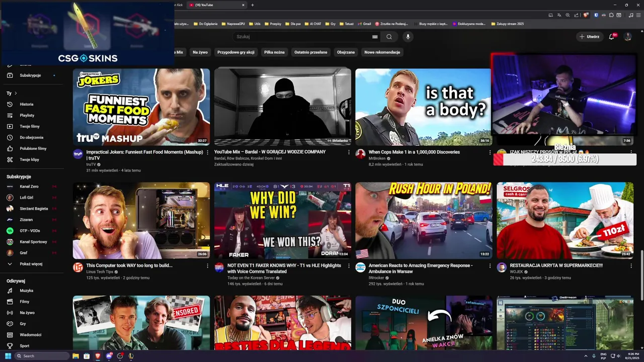Play the Funniest Fast Food Moments thumbnail
This screenshot has width=644, height=362.
tap(141, 107)
